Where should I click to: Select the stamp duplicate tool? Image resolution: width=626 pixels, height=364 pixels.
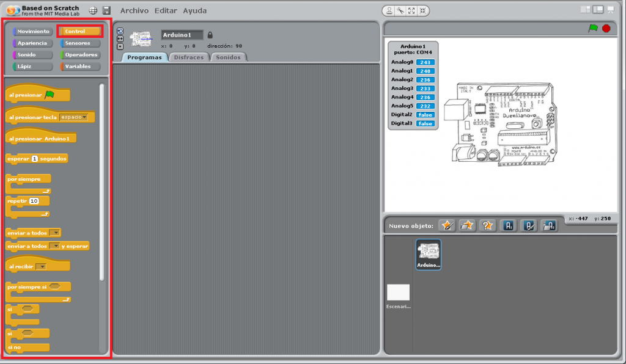point(389,10)
